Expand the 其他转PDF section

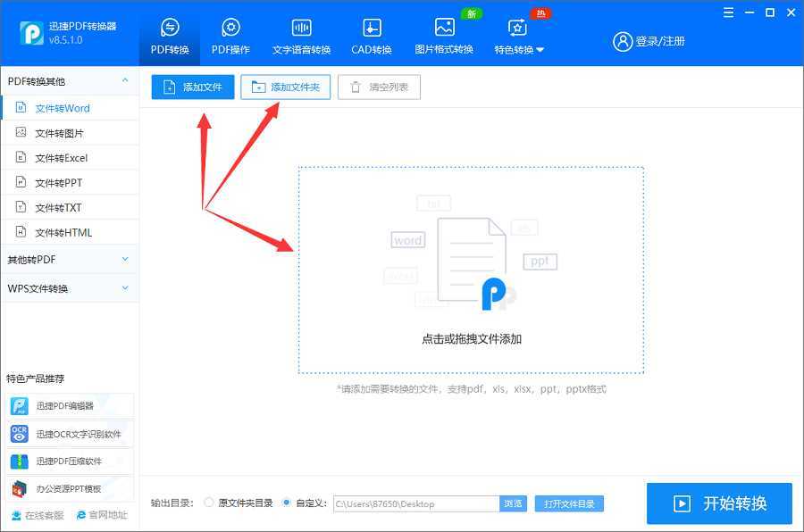point(70,260)
